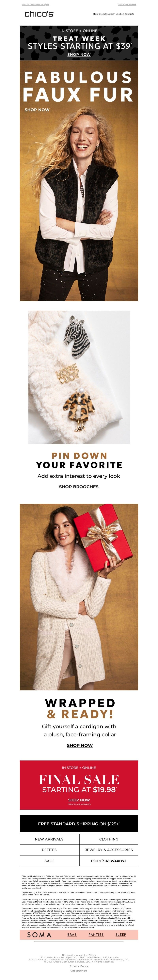Click the Unsubscribe link

click(79, 971)
